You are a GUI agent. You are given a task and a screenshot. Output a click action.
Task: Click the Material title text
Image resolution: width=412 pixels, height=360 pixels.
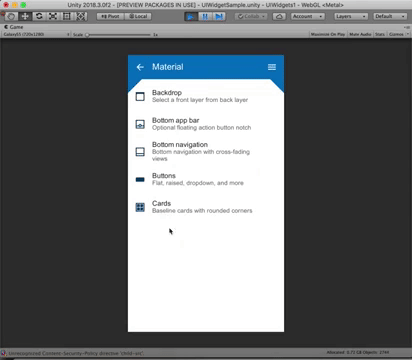coord(168,67)
